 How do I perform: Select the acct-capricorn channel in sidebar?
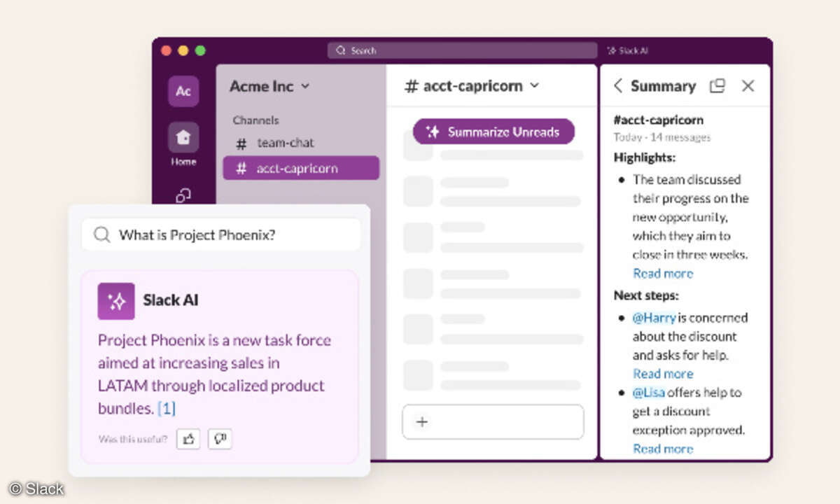point(301,168)
